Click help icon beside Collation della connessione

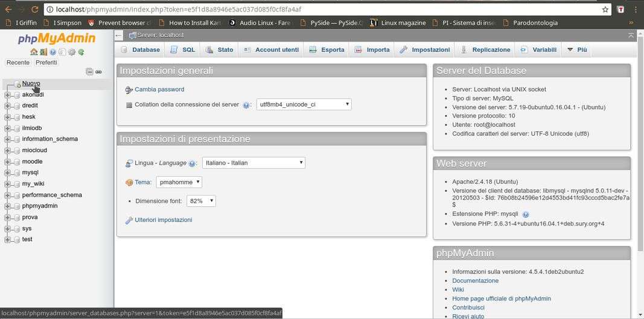[246, 105]
